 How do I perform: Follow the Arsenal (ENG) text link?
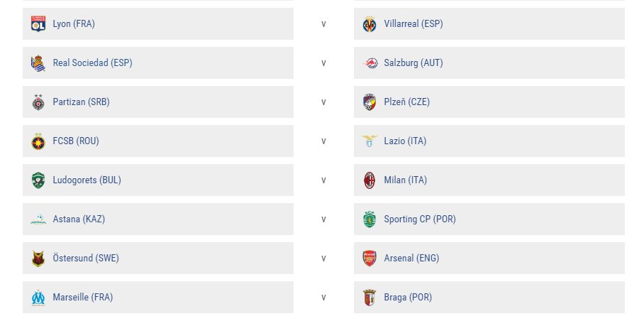pos(411,258)
